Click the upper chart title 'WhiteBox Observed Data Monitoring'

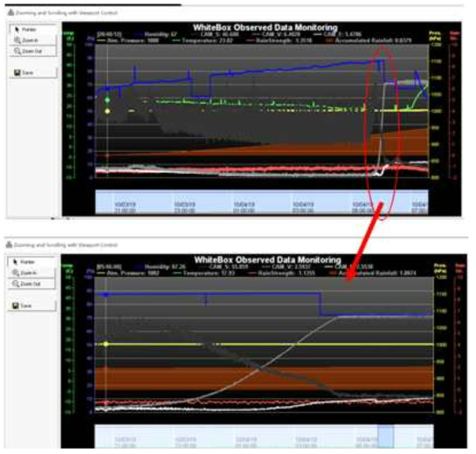pos(265,27)
